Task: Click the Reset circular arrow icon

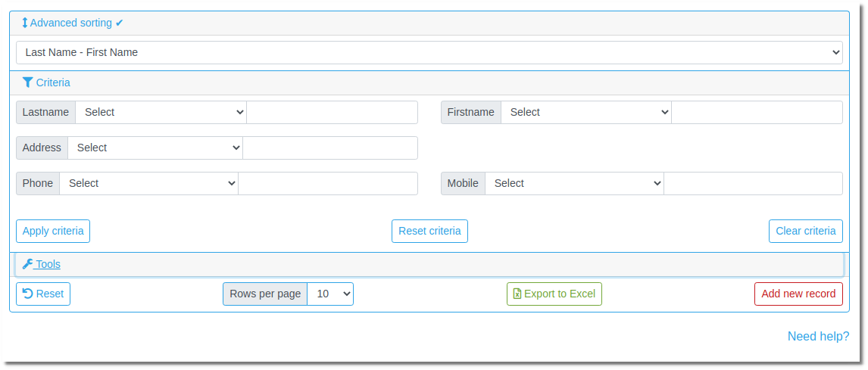Action: point(28,294)
